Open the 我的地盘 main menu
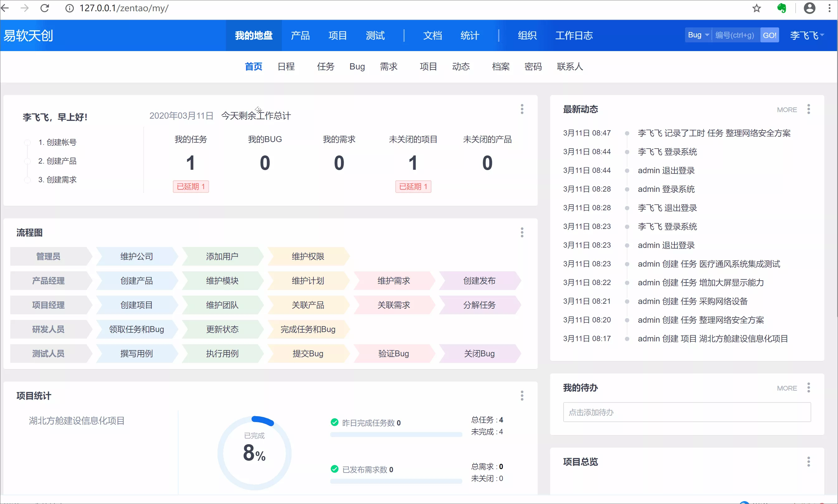 pos(254,35)
